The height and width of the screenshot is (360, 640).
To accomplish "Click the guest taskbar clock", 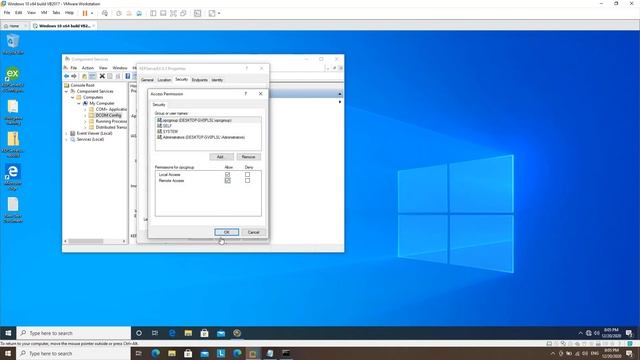I will pyautogui.click(x=611, y=333).
